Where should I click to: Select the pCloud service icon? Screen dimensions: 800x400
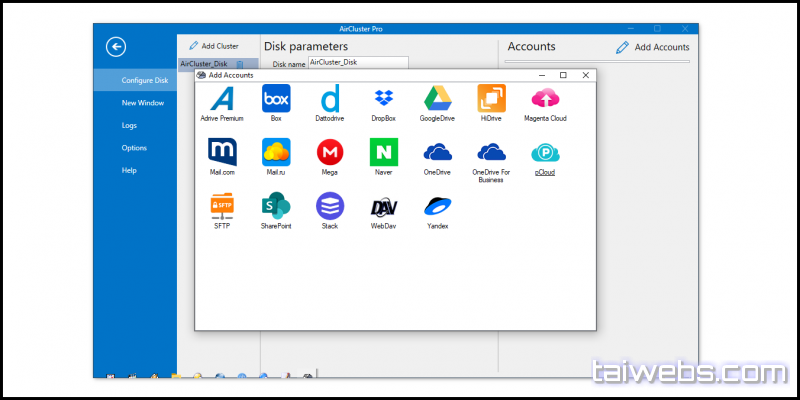[545, 152]
